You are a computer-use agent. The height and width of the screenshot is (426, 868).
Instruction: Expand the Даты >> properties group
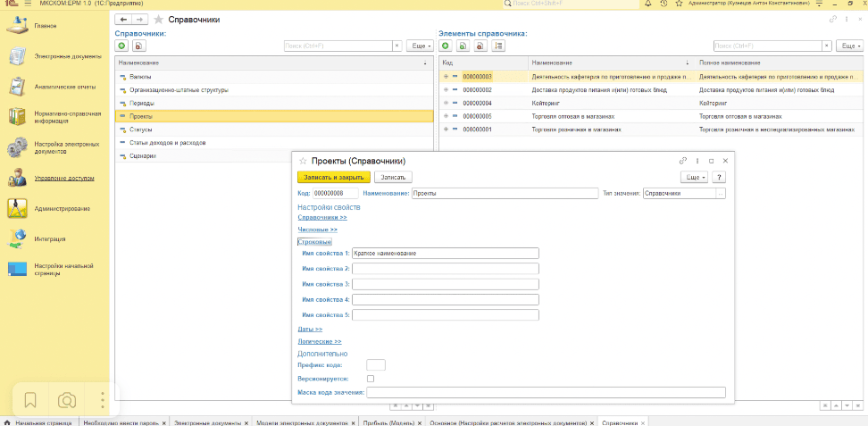309,330
